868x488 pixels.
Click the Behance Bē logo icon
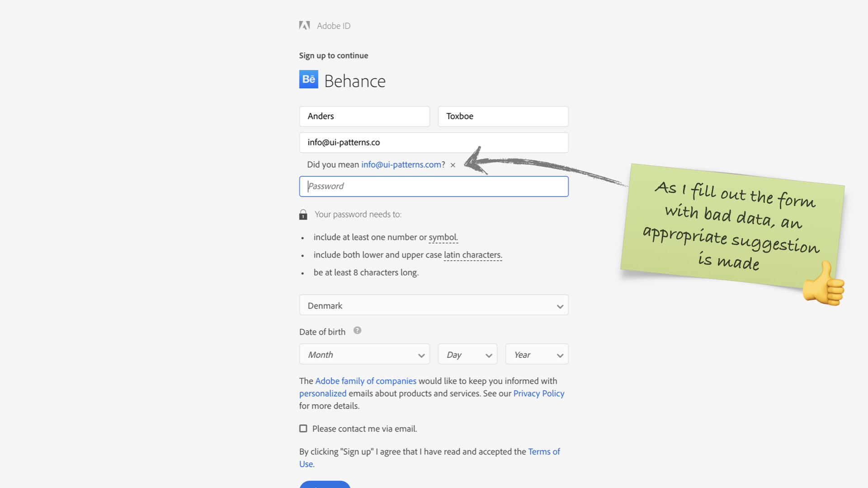(x=309, y=80)
